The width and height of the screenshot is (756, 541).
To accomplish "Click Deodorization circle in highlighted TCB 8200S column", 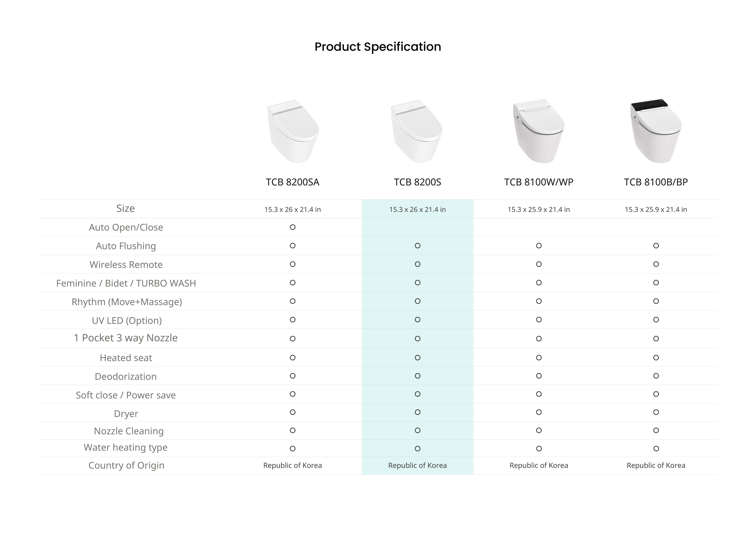I will tap(418, 376).
